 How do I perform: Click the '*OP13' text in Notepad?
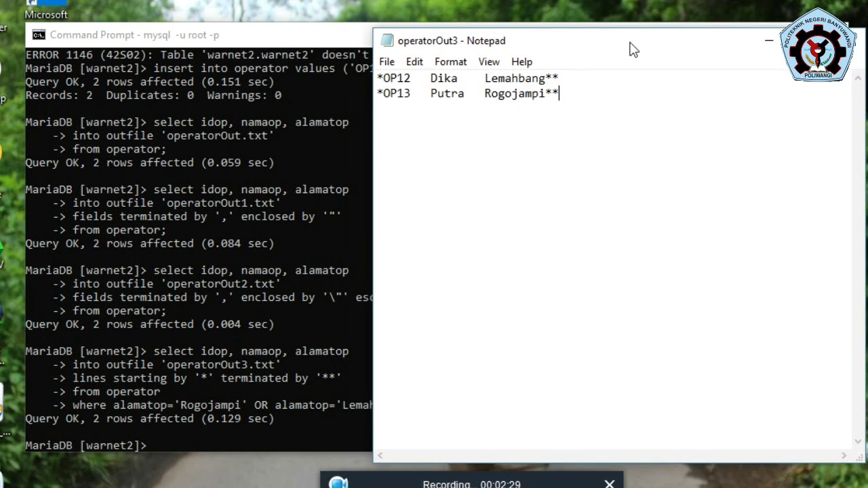click(x=393, y=94)
